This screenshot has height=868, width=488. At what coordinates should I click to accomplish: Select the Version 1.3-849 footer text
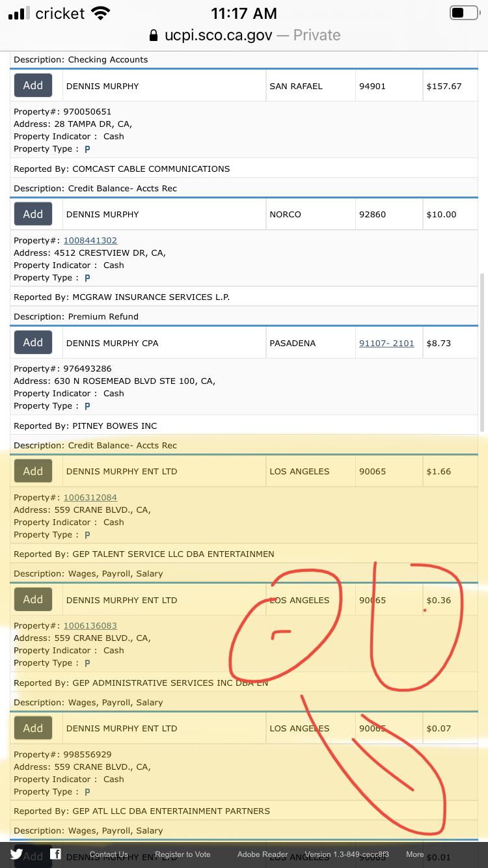(347, 854)
